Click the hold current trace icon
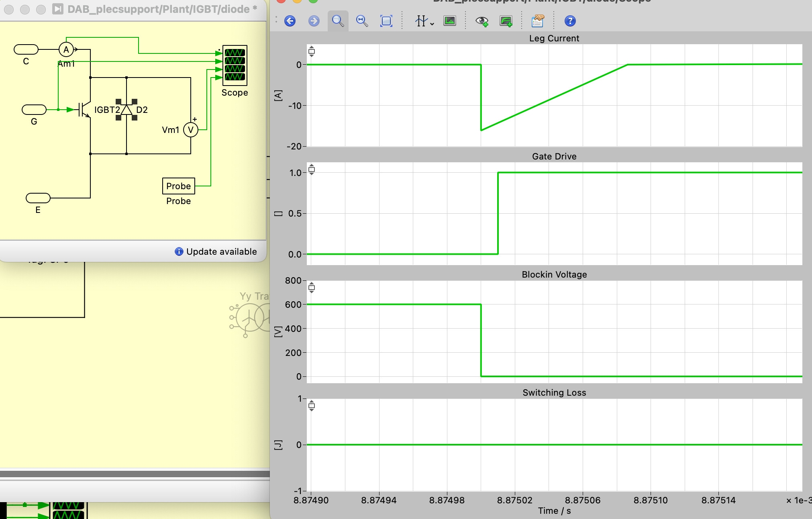Screen dimensions: 812x519 click(506, 21)
